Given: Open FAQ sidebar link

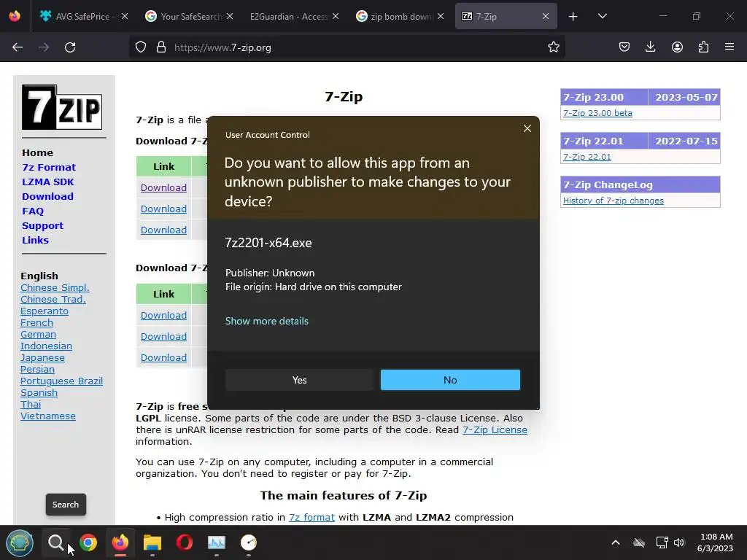Looking at the screenshot, I should (33, 211).
